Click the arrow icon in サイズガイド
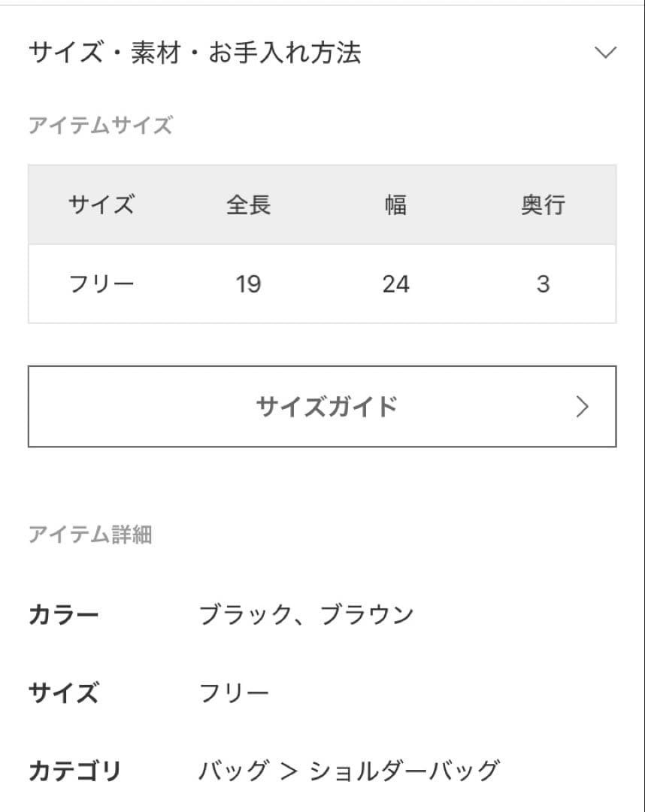 pos(582,407)
